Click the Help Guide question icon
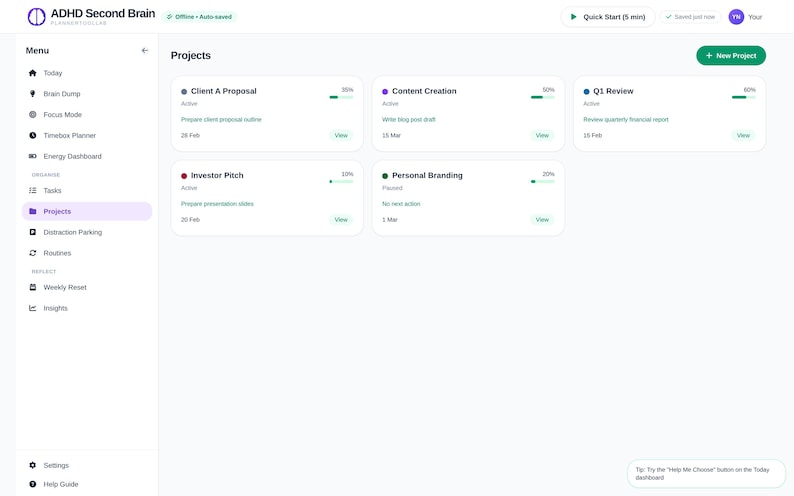This screenshot has width=794, height=496. pos(32,484)
